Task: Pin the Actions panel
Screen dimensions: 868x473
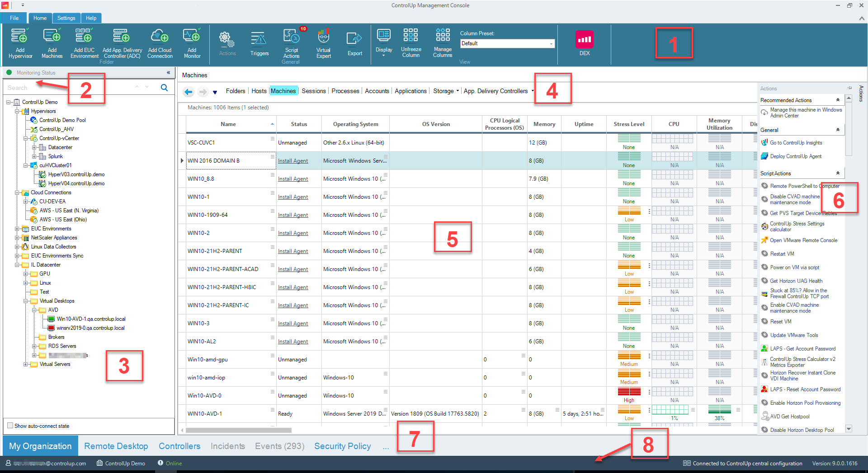Action: 850,88
